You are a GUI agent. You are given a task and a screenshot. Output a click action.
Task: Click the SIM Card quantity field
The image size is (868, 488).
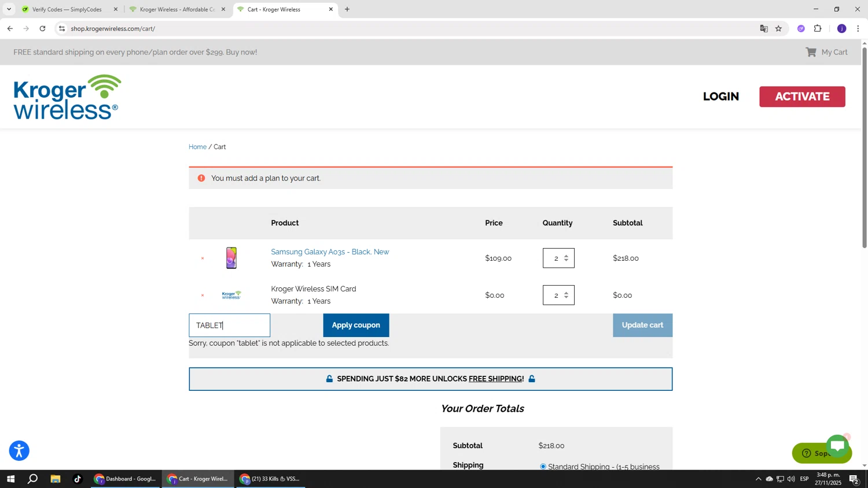tap(558, 295)
